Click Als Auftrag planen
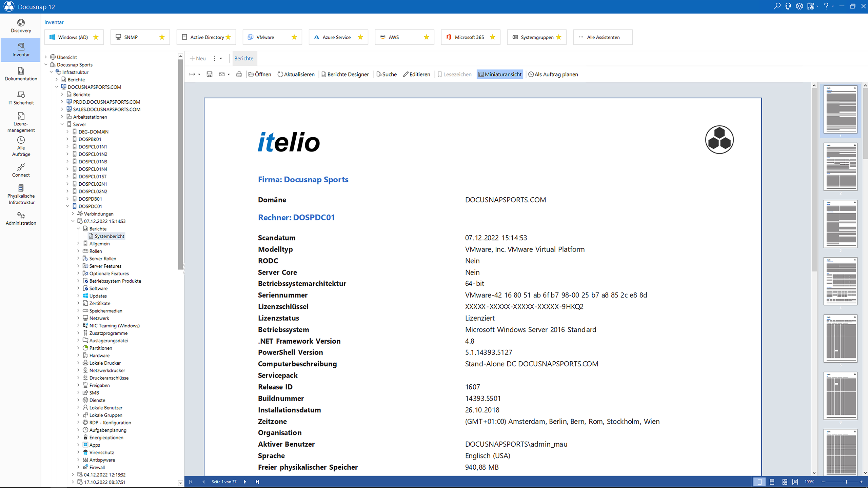Screen dimensions: 868x488 click(x=553, y=74)
